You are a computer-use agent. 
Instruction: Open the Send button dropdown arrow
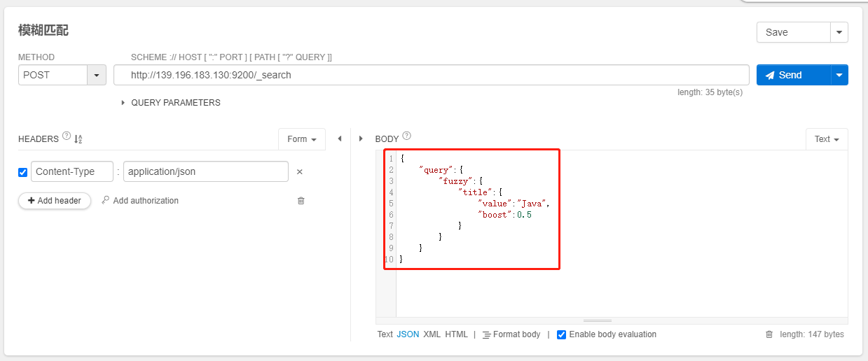839,75
